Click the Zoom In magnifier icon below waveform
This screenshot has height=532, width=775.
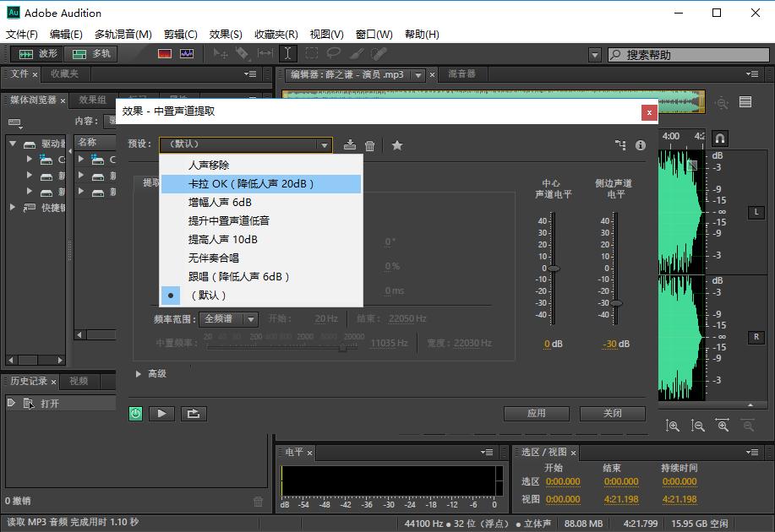click(x=674, y=426)
